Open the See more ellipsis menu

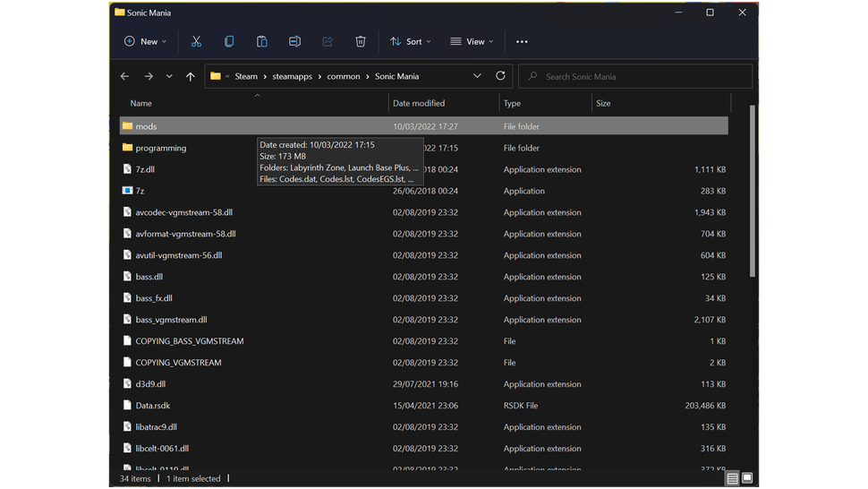click(x=522, y=41)
